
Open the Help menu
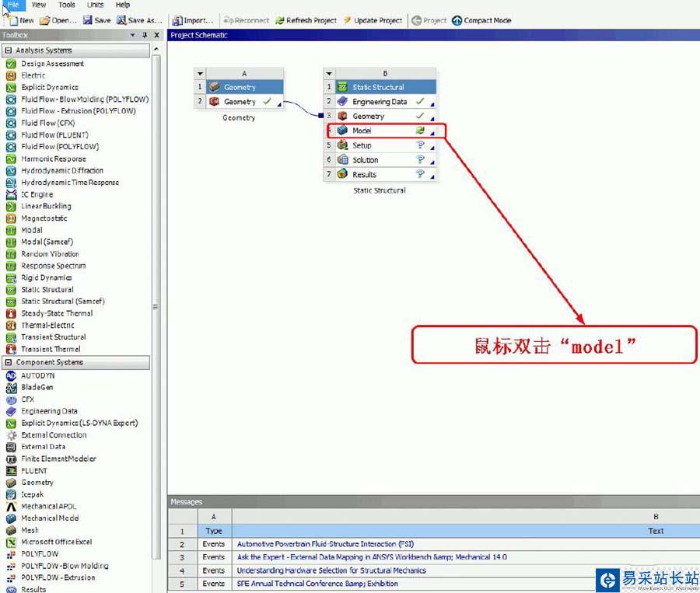coord(123,5)
